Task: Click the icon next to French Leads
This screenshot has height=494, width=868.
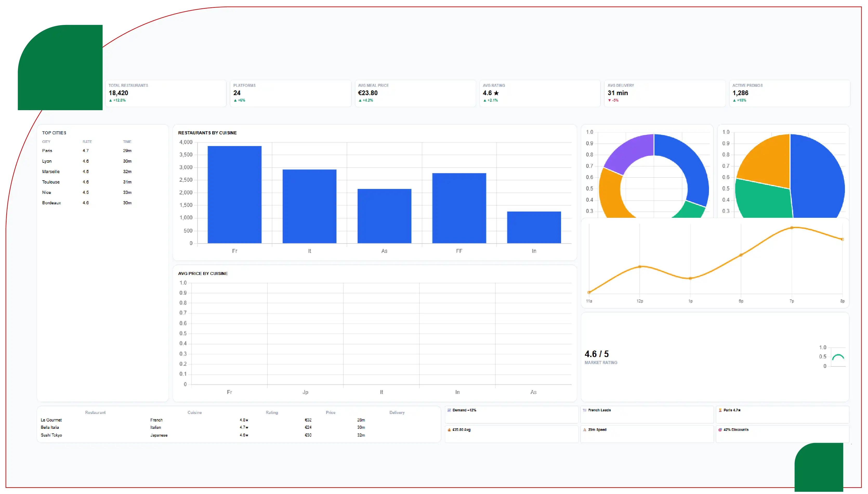Action: (x=584, y=410)
